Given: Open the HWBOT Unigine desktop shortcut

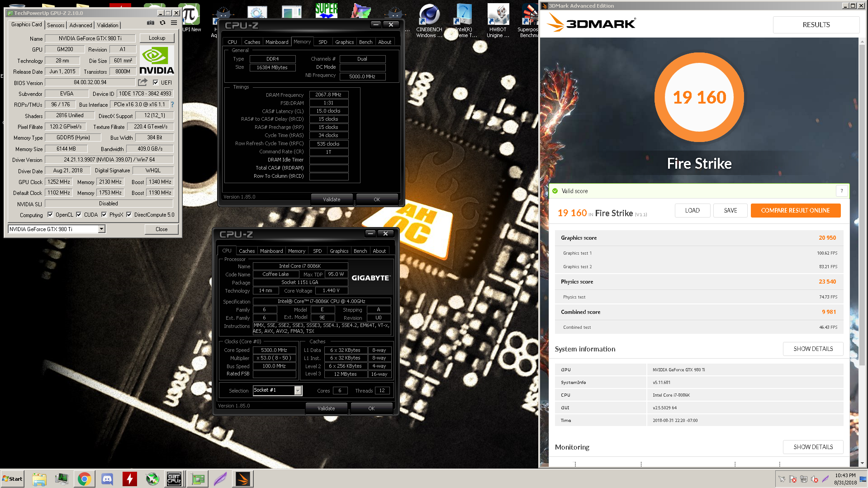Looking at the screenshot, I should [498, 21].
